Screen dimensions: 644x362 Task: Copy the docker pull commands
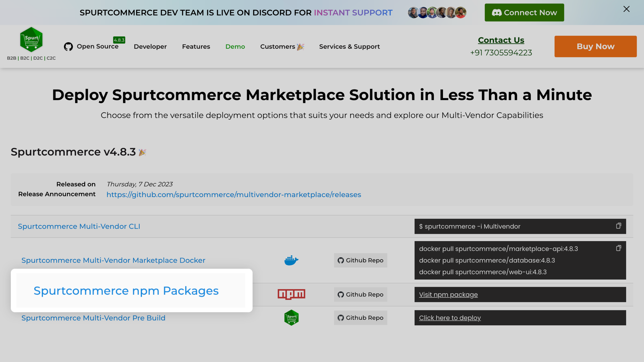619,248
